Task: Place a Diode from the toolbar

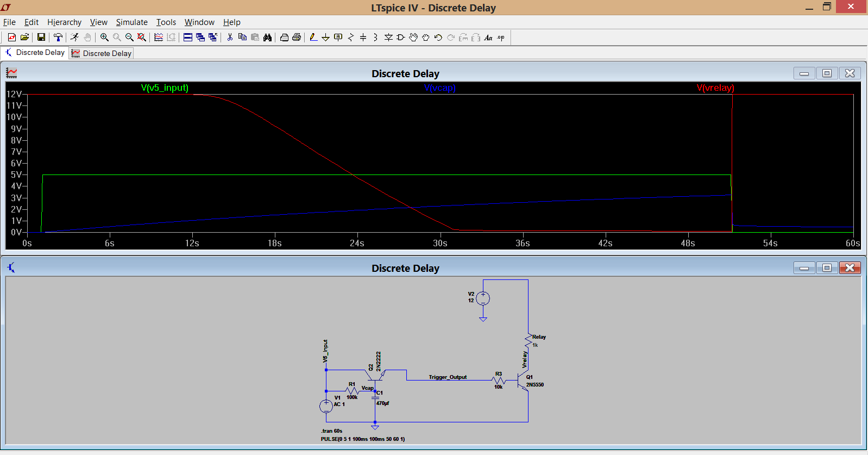Action: coord(388,38)
